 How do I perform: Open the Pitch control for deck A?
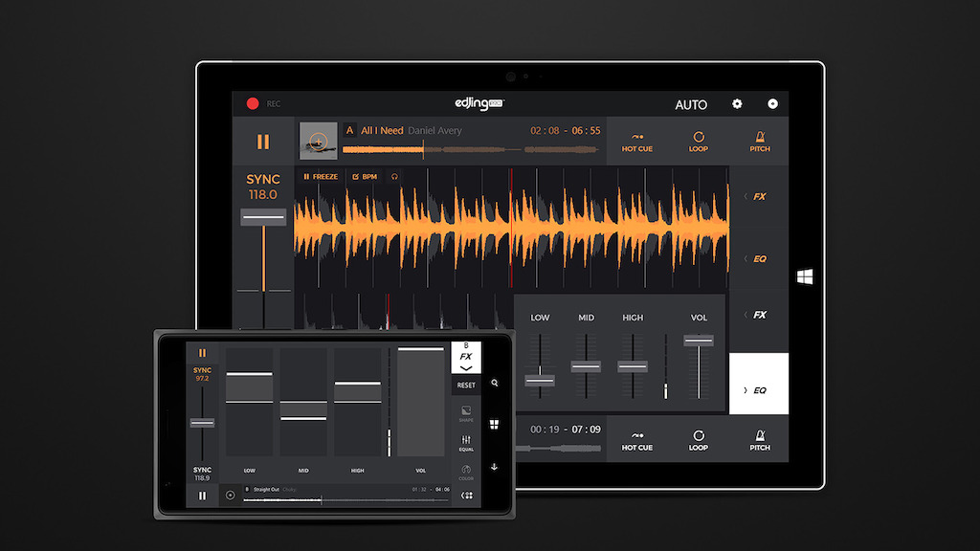(759, 143)
